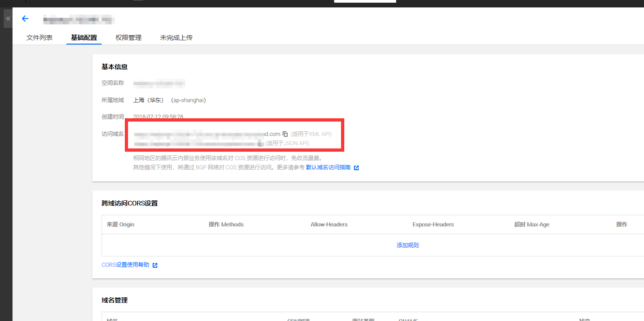644x321 pixels.
Task: Collapse the sidebar with double-chevron icon
Action: [8, 19]
